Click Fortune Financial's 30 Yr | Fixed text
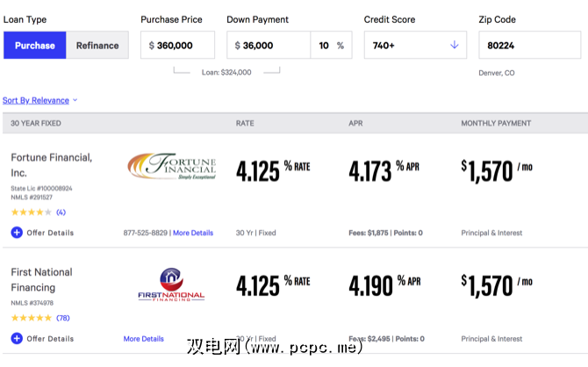 (255, 233)
